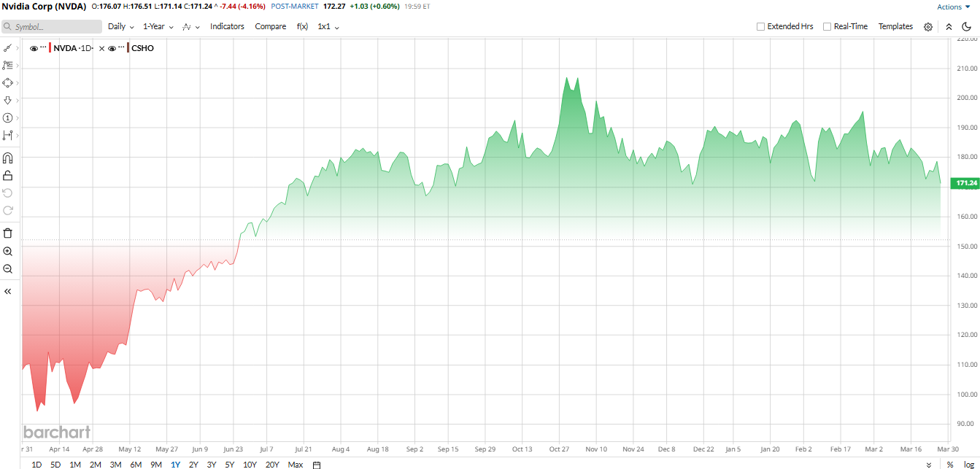Select the 9M time range
980x469 pixels.
click(x=155, y=465)
